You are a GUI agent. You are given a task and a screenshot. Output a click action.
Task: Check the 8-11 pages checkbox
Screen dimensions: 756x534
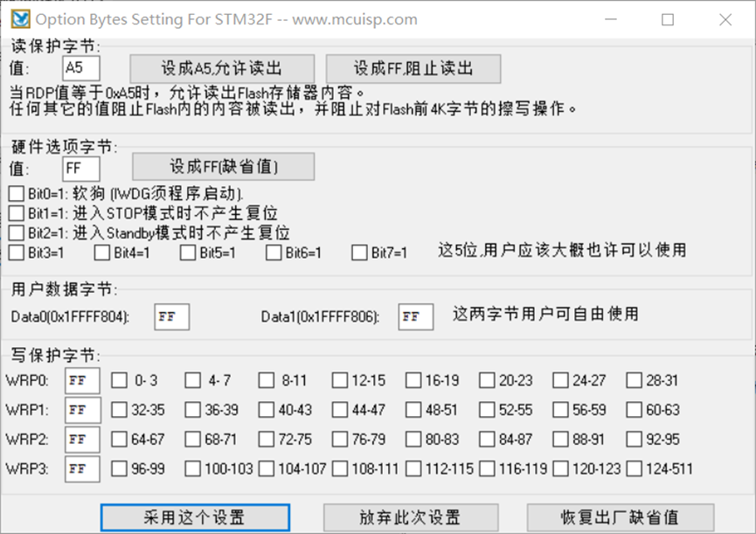(x=267, y=380)
